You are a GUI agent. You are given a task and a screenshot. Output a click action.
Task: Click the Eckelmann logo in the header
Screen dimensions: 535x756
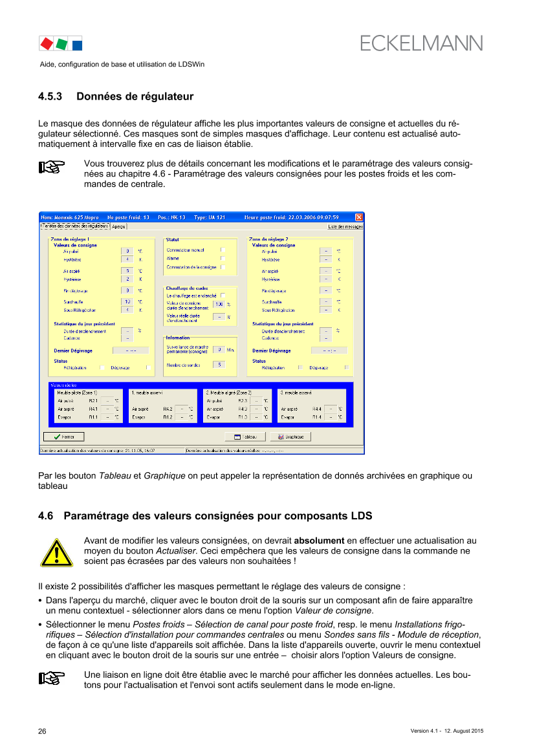(421, 43)
